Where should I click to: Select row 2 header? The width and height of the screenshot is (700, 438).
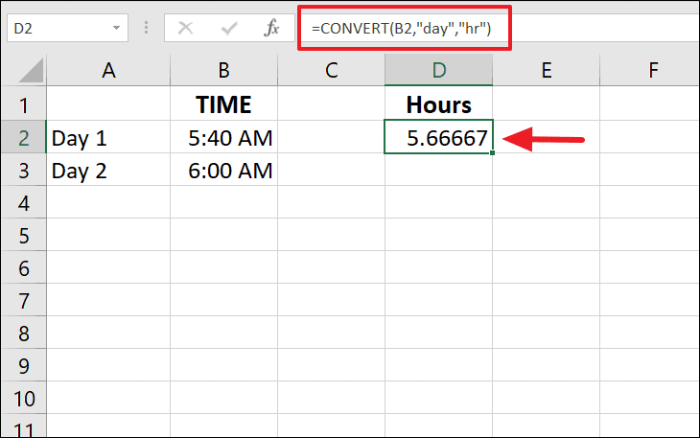click(x=23, y=137)
